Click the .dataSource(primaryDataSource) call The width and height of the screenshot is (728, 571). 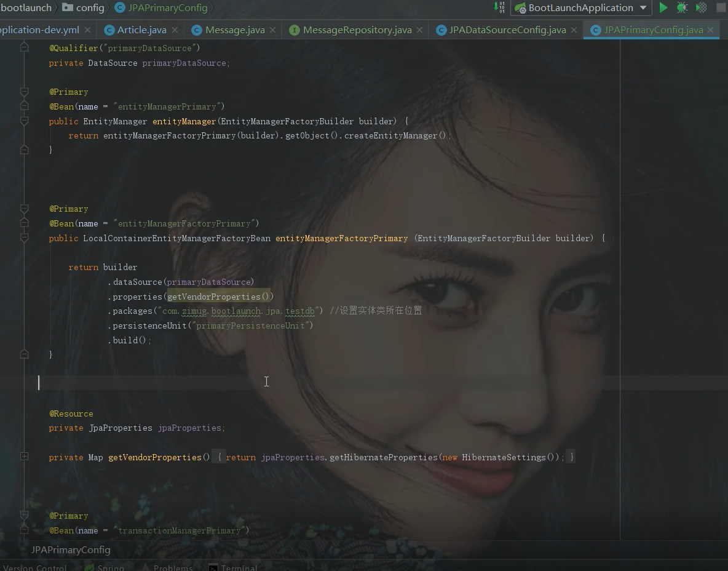(x=181, y=282)
